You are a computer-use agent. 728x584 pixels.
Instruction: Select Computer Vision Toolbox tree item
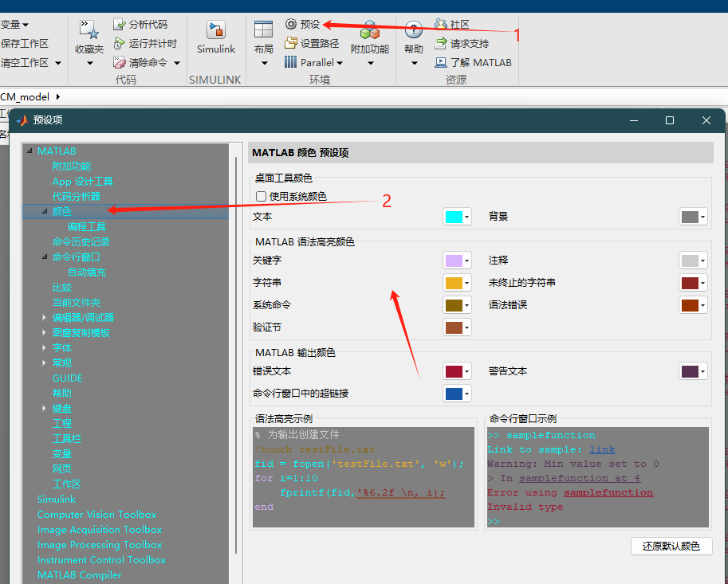point(96,515)
